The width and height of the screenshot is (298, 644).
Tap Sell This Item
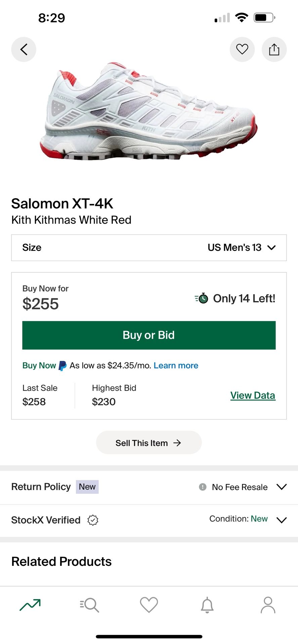click(149, 442)
